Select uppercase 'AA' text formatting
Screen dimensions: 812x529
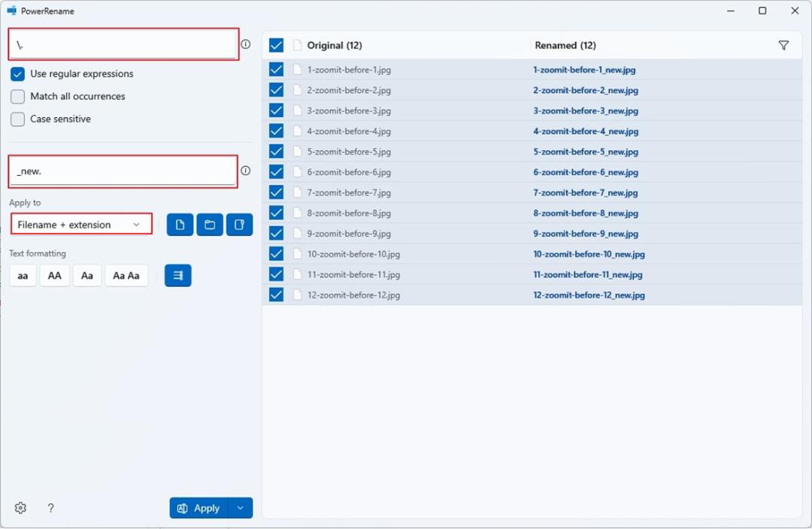point(54,275)
